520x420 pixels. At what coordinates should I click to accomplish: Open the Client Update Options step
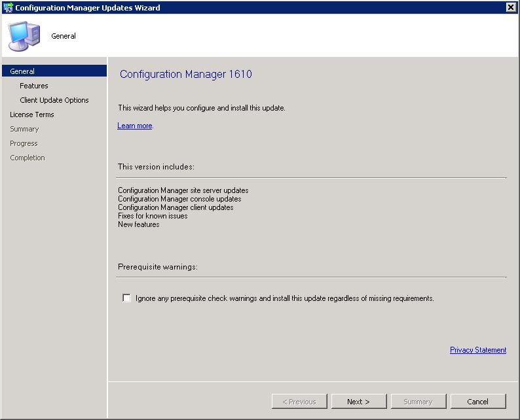[x=54, y=100]
